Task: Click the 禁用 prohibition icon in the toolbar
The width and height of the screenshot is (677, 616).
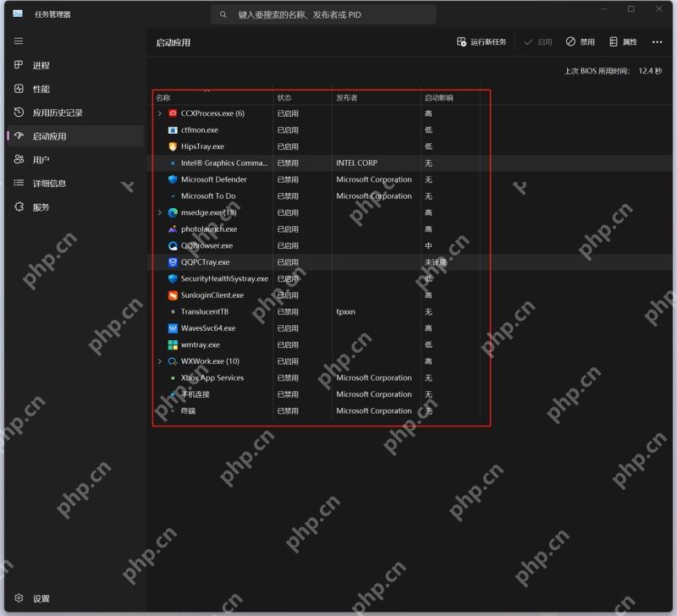Action: (x=570, y=41)
